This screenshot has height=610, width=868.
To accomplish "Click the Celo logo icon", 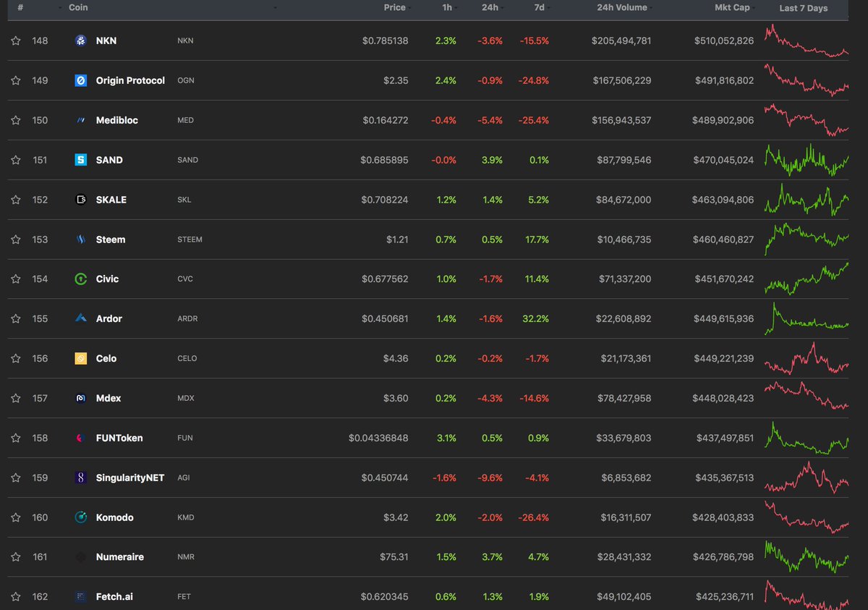I will pyautogui.click(x=81, y=358).
